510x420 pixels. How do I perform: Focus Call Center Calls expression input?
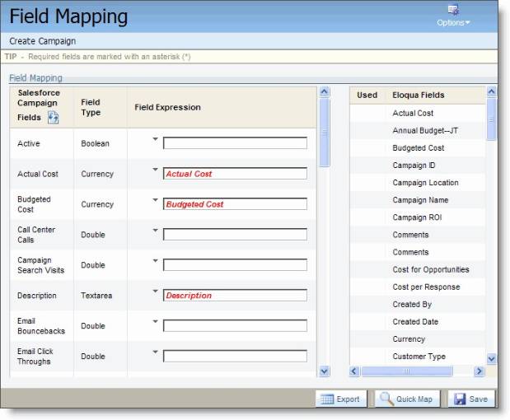235,235
